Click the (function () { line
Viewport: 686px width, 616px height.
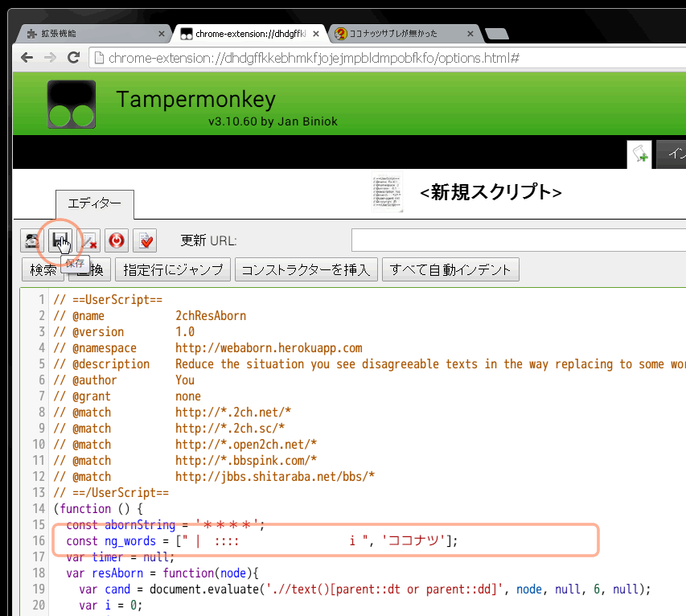pos(98,509)
